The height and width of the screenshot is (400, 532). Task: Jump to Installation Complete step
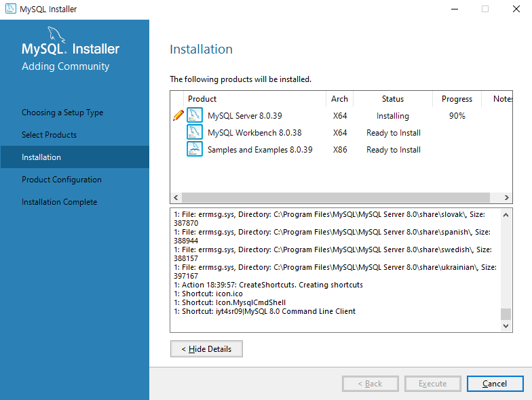pyautogui.click(x=60, y=202)
